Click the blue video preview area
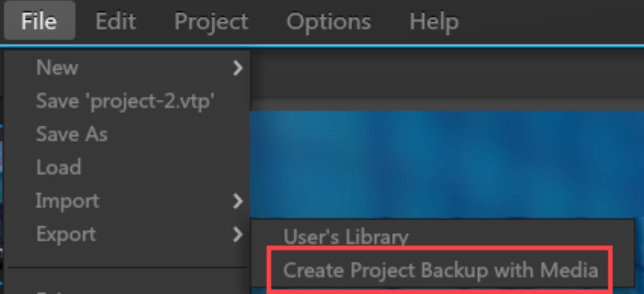 tap(447, 164)
